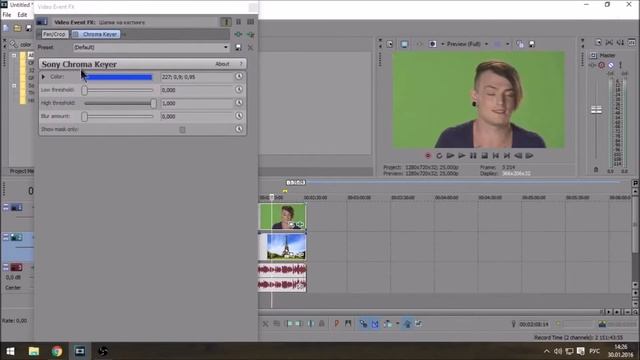Go to start of project
Image resolution: width=640 pixels, height=360 pixels.
tap(496, 156)
